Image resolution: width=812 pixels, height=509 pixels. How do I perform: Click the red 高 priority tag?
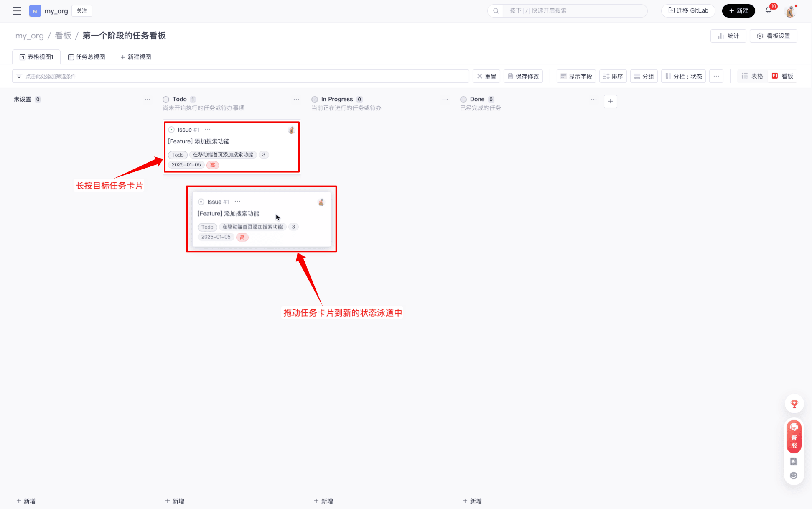click(212, 165)
